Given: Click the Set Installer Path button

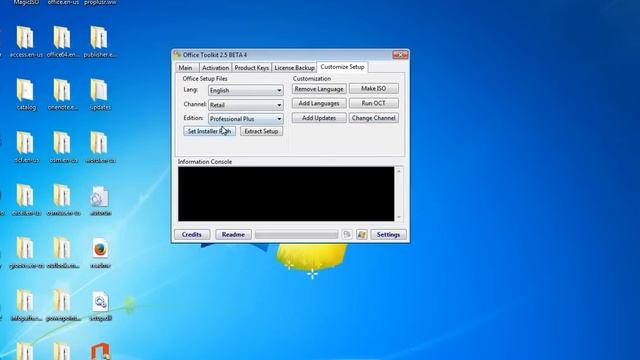Looking at the screenshot, I should [209, 131].
